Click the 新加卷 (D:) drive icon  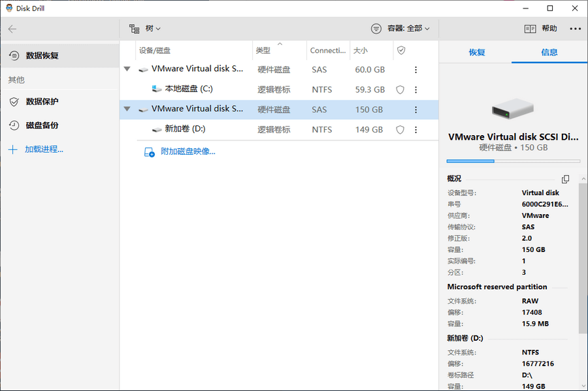point(157,130)
